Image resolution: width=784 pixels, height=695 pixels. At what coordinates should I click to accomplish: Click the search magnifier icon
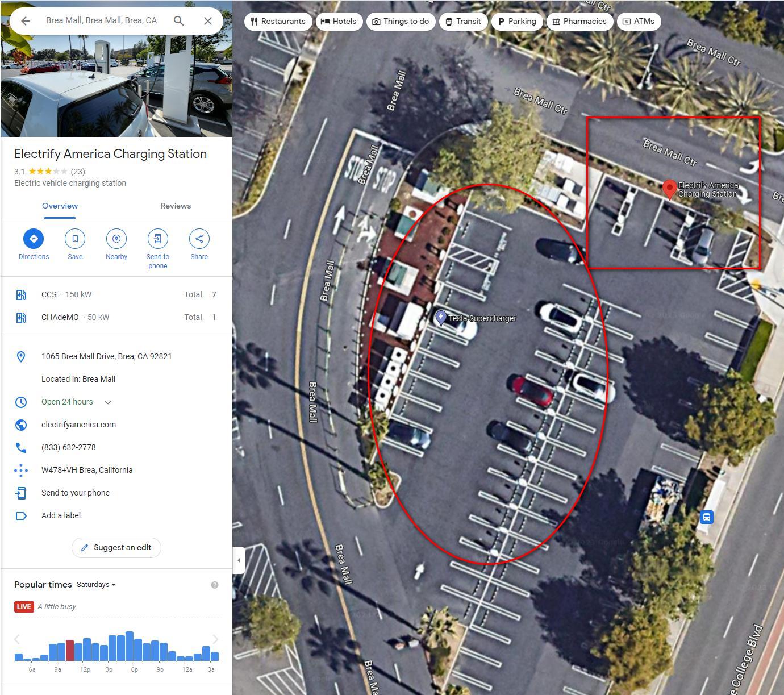click(179, 21)
